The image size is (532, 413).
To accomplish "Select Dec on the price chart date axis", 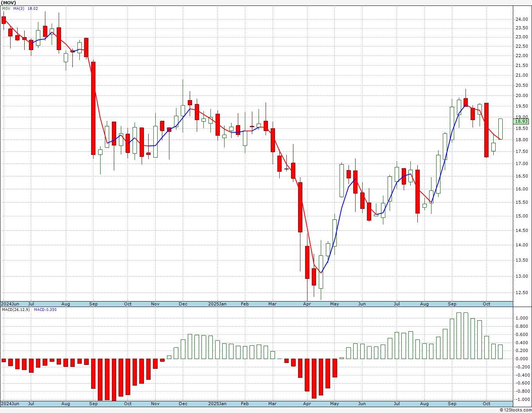I will point(183,304).
